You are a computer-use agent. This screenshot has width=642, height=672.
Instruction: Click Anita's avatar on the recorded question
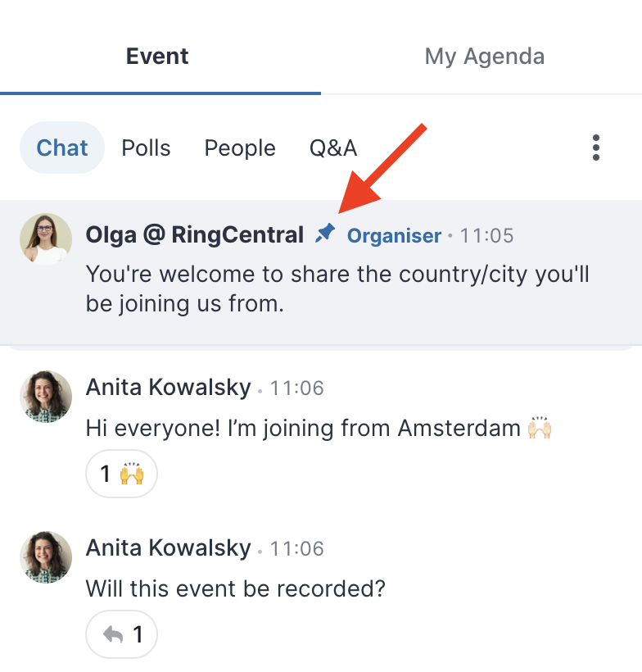point(46,557)
